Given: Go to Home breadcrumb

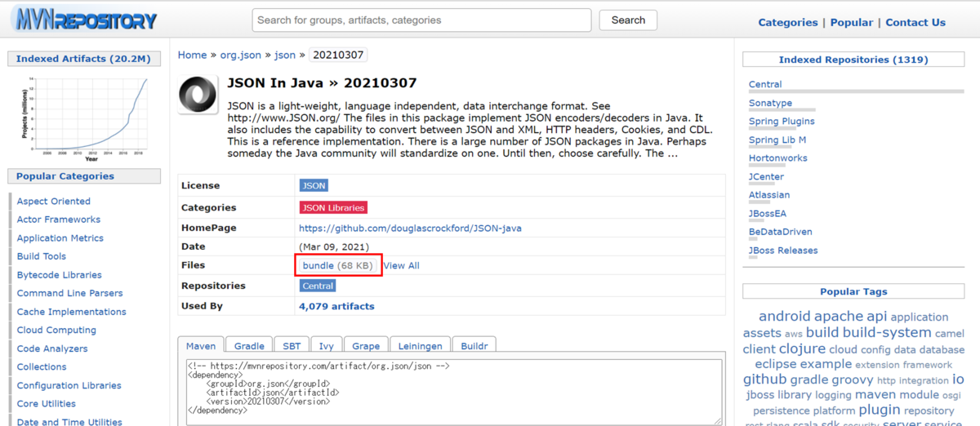Looking at the screenshot, I should click(x=193, y=55).
